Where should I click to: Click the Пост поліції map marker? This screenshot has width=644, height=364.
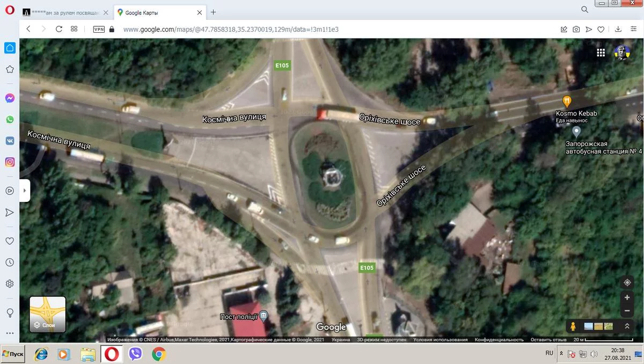[264, 316]
